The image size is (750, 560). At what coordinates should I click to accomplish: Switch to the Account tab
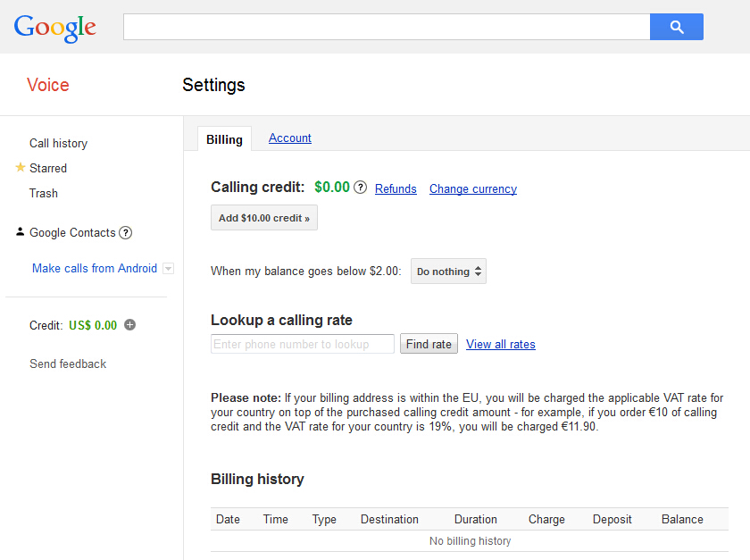click(x=290, y=138)
